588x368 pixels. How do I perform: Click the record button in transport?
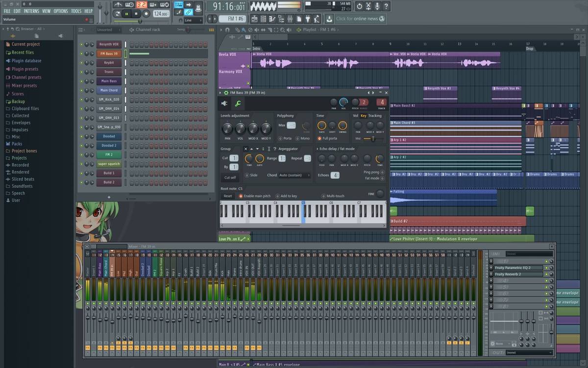coord(146,14)
